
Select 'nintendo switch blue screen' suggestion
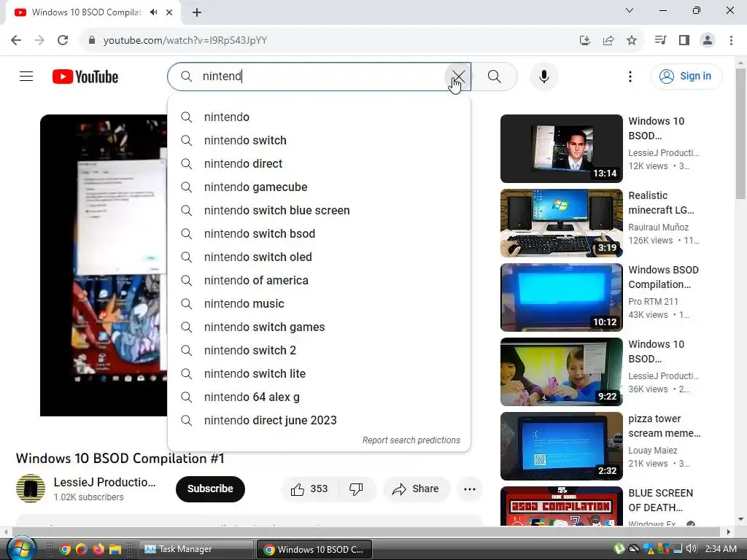pyautogui.click(x=319, y=211)
